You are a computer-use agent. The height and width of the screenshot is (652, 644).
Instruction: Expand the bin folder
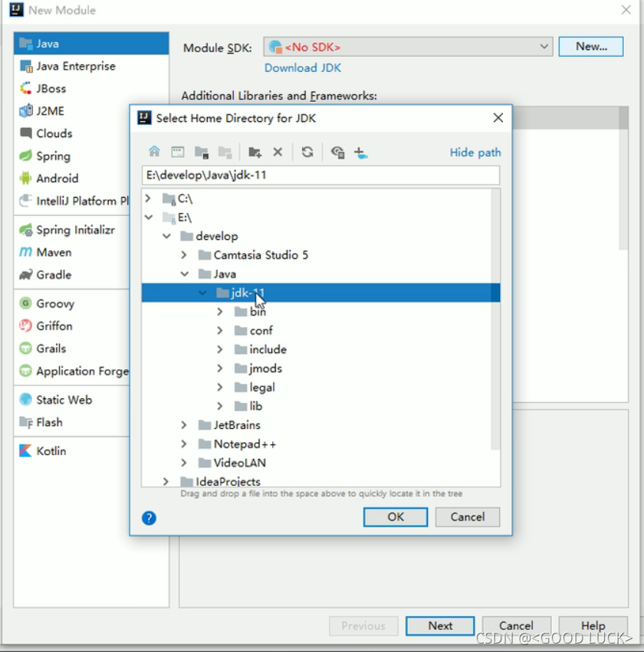coord(220,312)
